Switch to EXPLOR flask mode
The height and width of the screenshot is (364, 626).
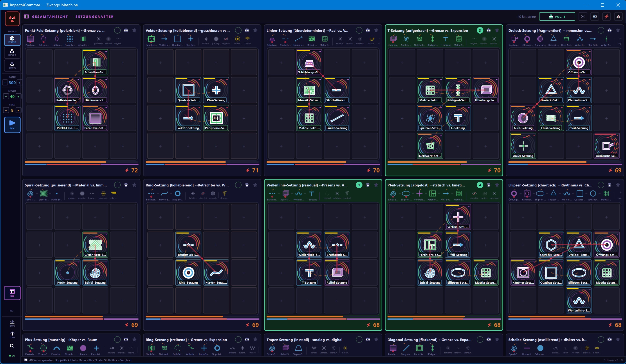[12, 53]
